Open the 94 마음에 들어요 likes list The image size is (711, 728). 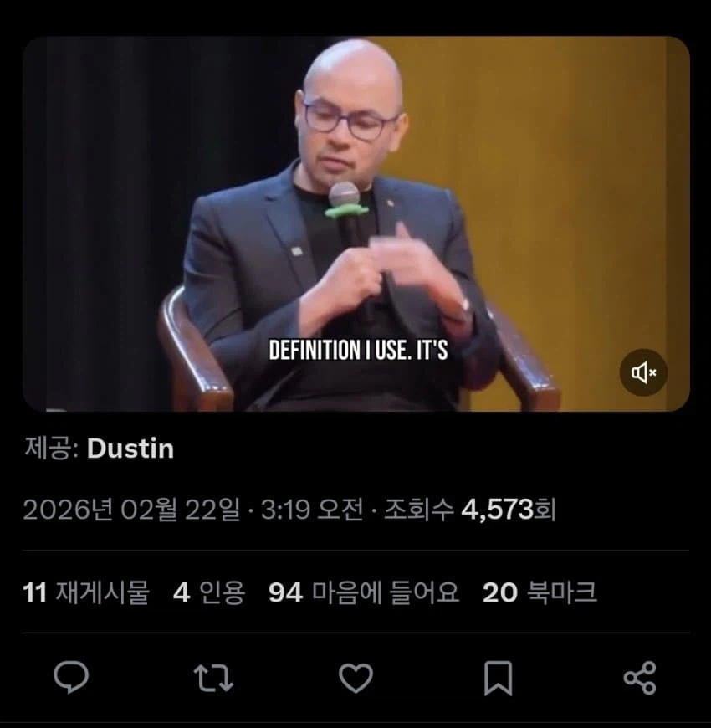coord(364,593)
